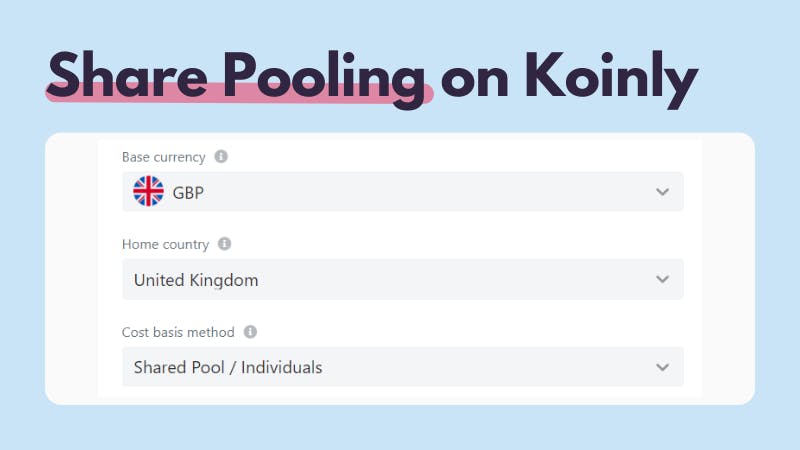Click the Base currency field label
The image size is (800, 450).
[x=163, y=157]
